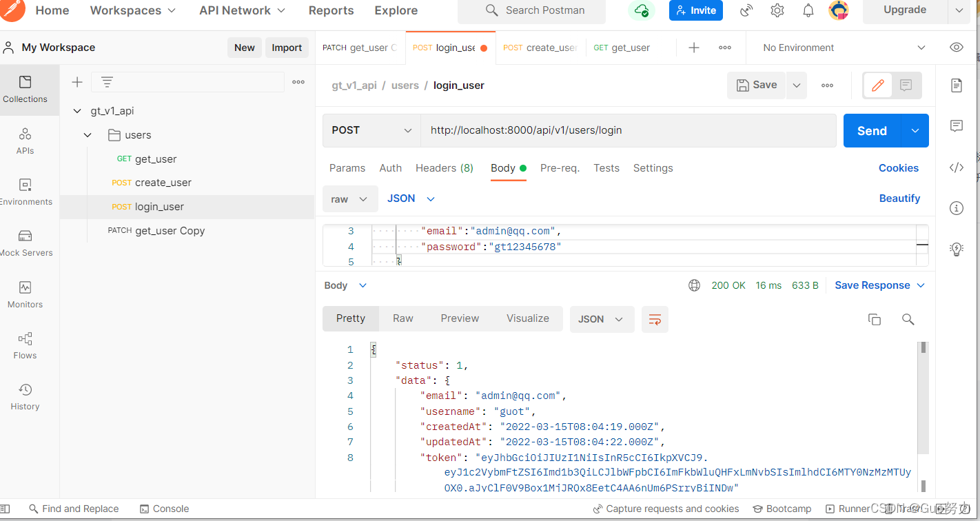980x521 pixels.
Task: Click the Import button
Action: pyautogui.click(x=287, y=48)
